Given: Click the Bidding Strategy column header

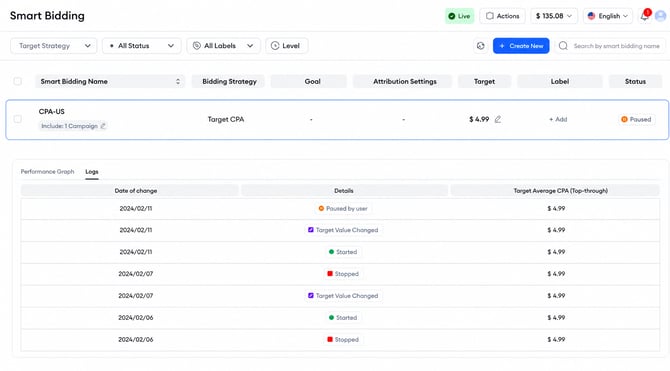Looking at the screenshot, I should tap(229, 81).
